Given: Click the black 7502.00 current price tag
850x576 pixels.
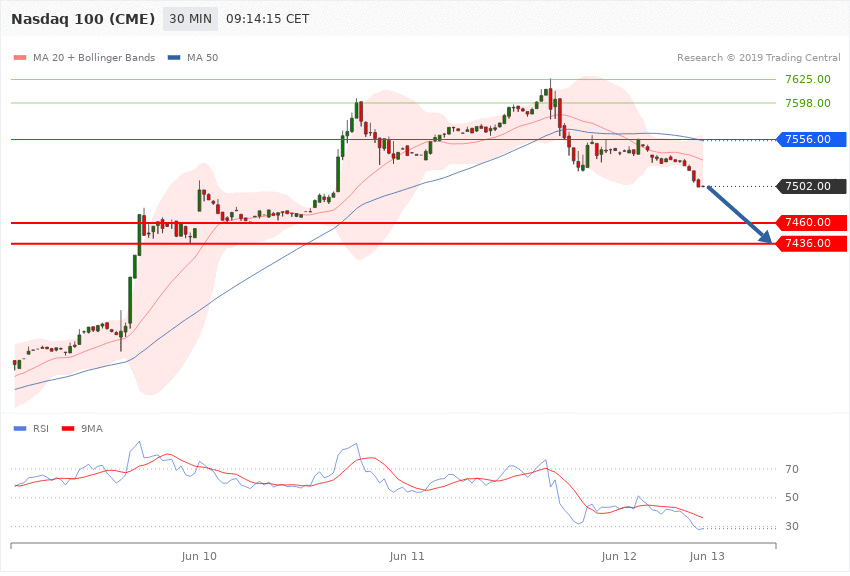Looking at the screenshot, I should point(812,186).
